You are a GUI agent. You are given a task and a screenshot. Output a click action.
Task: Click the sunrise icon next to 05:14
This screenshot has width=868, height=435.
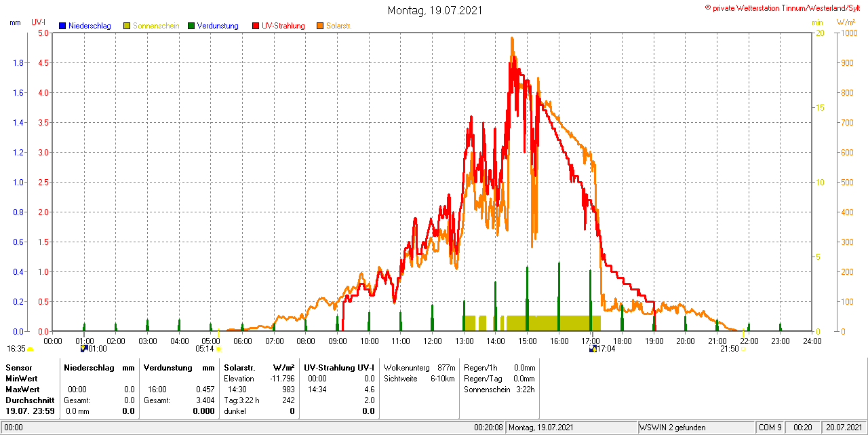click(x=218, y=349)
